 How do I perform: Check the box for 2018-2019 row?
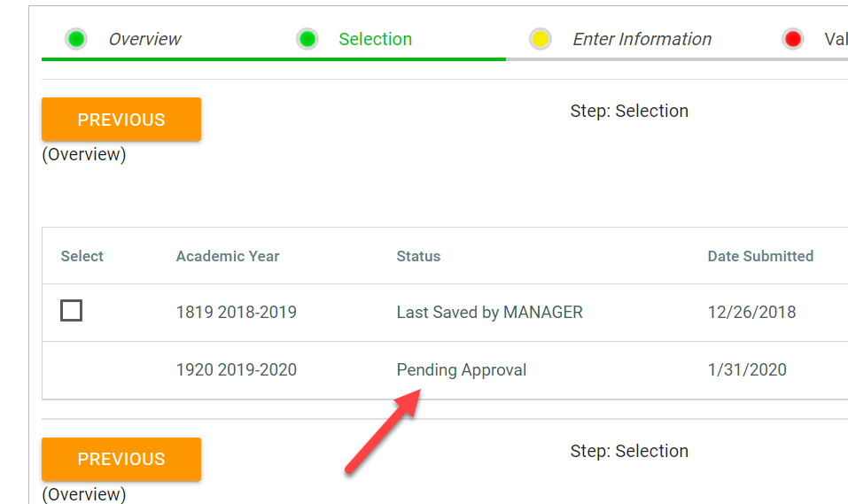pyautogui.click(x=72, y=311)
